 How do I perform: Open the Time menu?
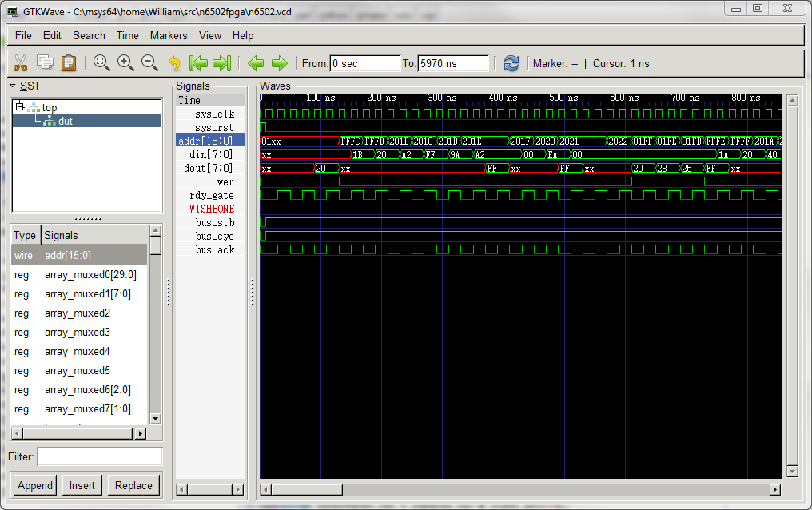pyautogui.click(x=127, y=35)
